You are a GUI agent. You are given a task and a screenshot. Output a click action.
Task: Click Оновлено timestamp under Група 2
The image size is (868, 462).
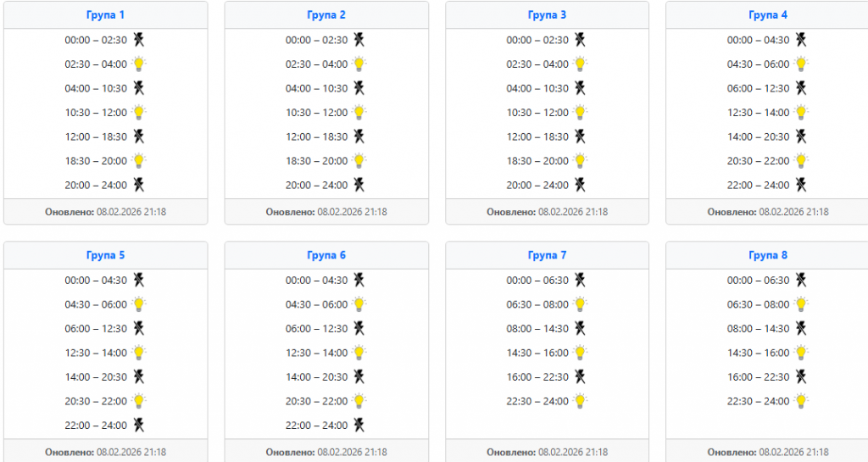pos(326,212)
